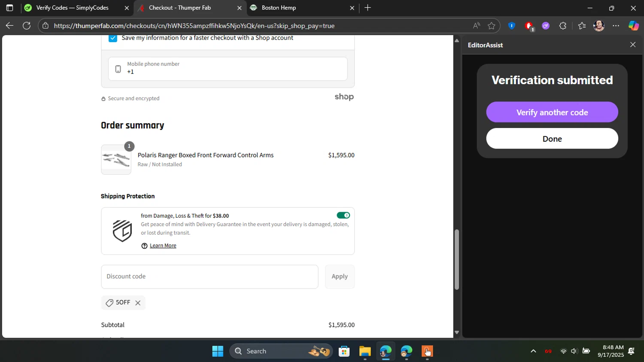Open a new browser tab
The height and width of the screenshot is (362, 644).
[x=368, y=8]
